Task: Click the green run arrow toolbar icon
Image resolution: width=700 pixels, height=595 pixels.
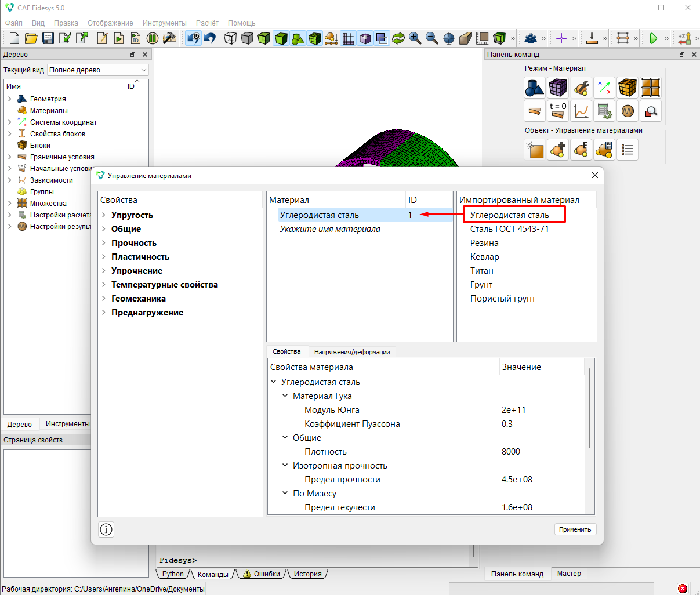Action: pyautogui.click(x=654, y=38)
